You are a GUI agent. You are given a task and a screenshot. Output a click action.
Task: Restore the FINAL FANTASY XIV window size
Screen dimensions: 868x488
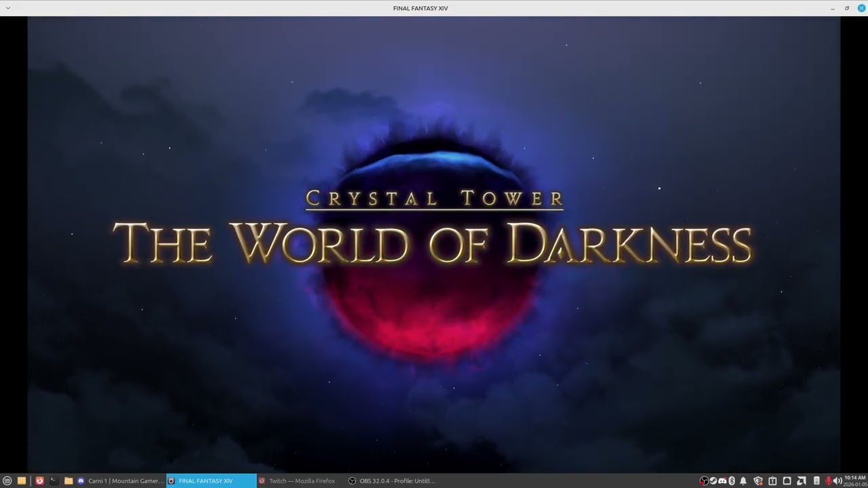tap(847, 8)
